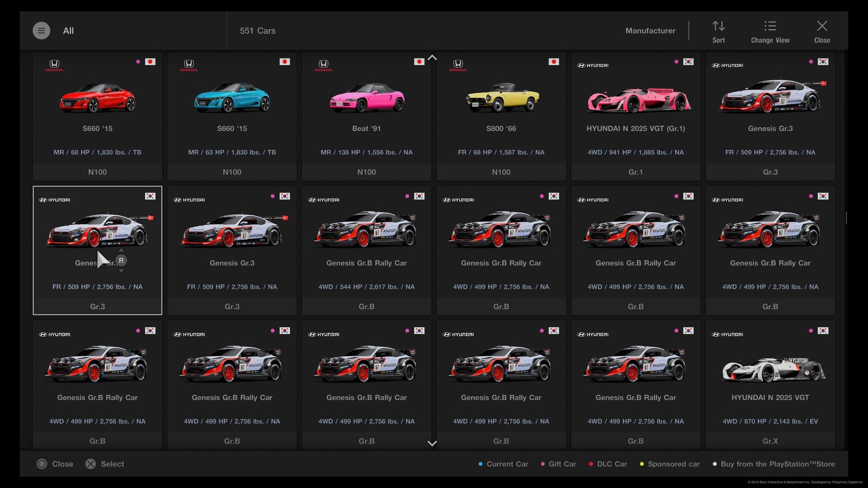Click the R stick indicator near cursor
The image size is (868, 488).
[x=121, y=261]
